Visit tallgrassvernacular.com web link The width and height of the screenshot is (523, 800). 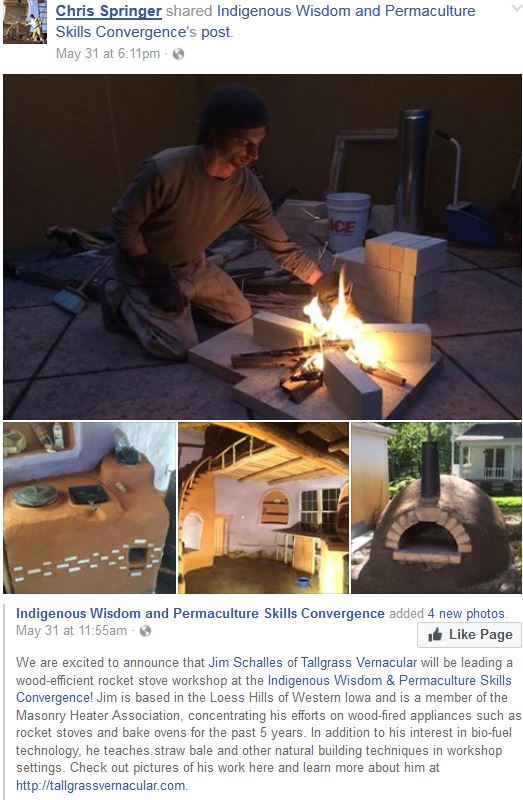click(101, 785)
